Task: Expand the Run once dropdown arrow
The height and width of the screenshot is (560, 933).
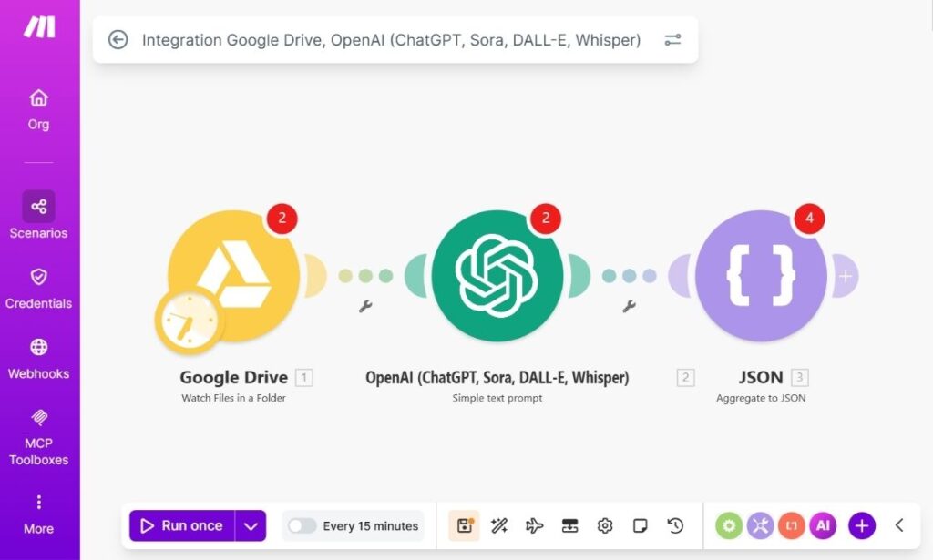Action: click(x=251, y=525)
